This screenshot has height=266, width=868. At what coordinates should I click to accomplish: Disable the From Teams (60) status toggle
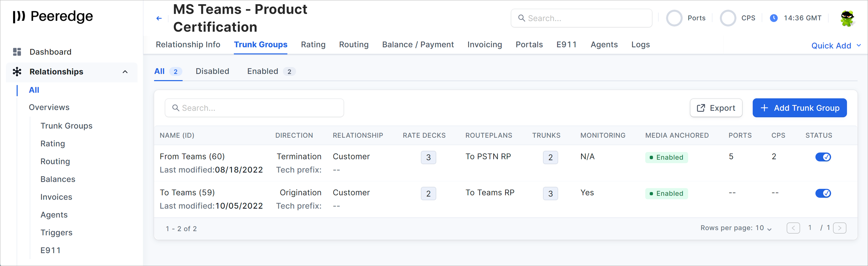tap(823, 157)
